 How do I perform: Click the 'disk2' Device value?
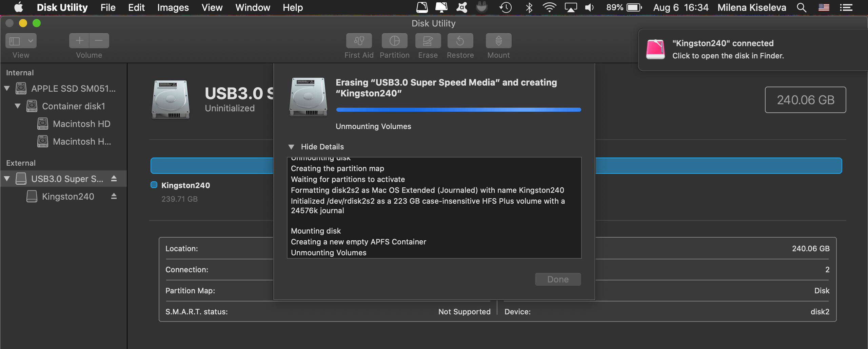820,312
